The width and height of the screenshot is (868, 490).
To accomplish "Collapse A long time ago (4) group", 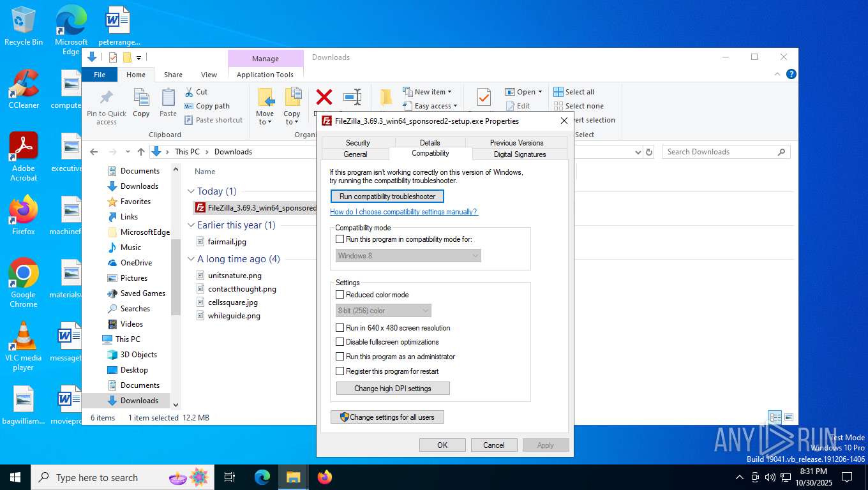I will pyautogui.click(x=191, y=259).
